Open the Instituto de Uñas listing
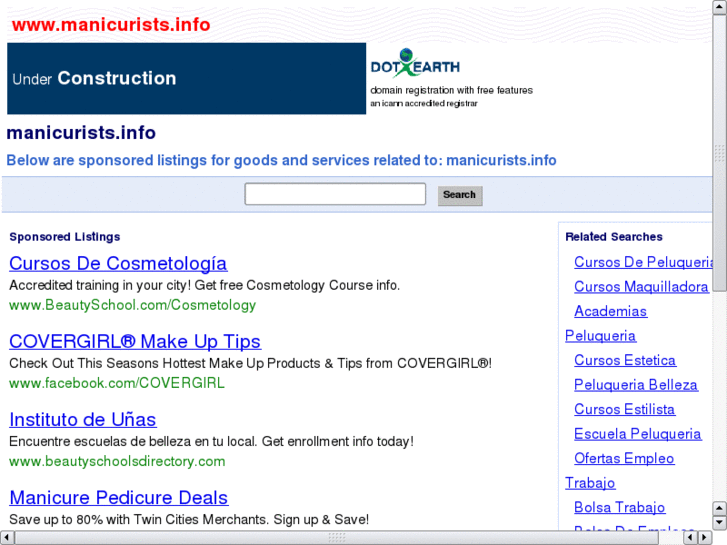 [x=83, y=419]
